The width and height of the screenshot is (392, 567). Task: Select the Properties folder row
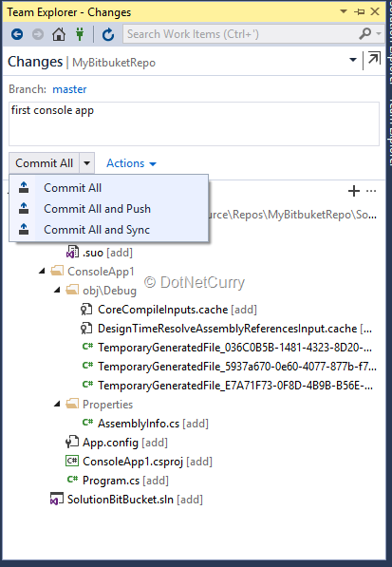tap(107, 405)
